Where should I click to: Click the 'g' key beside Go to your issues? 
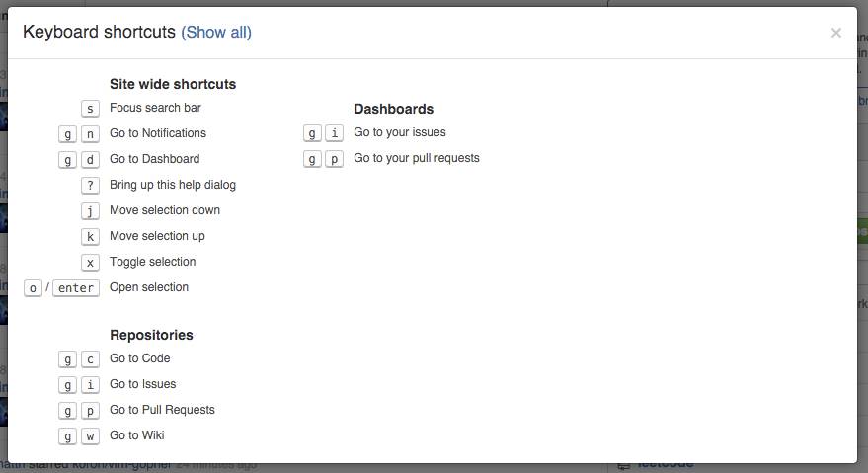point(312,133)
